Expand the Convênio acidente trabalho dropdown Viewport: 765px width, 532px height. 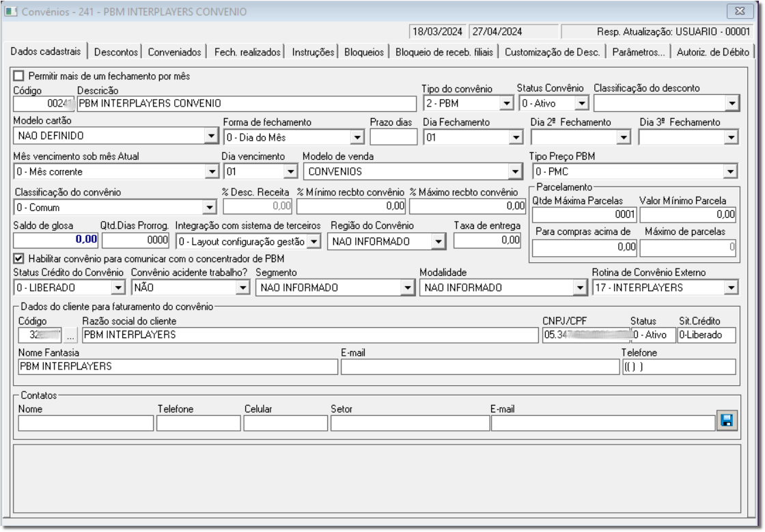243,288
